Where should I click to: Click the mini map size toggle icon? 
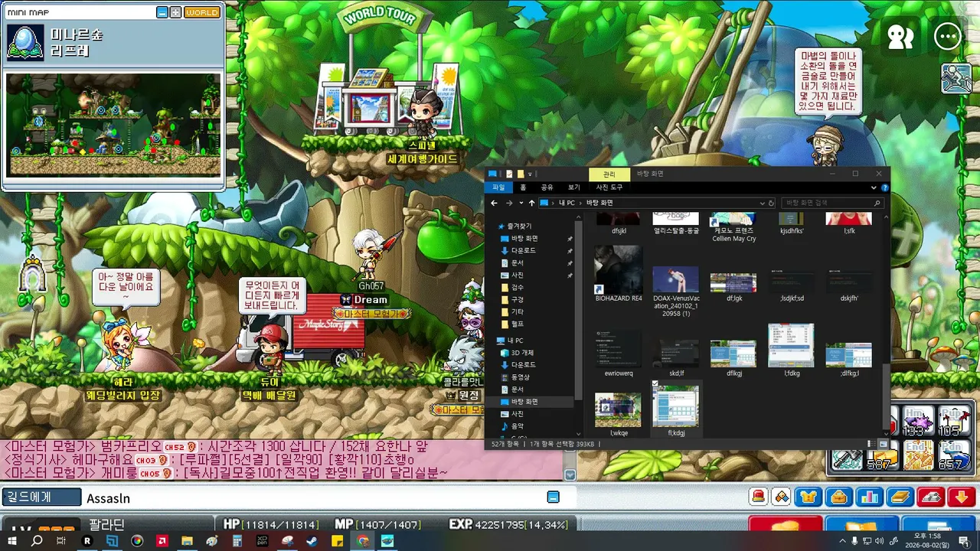coord(175,12)
